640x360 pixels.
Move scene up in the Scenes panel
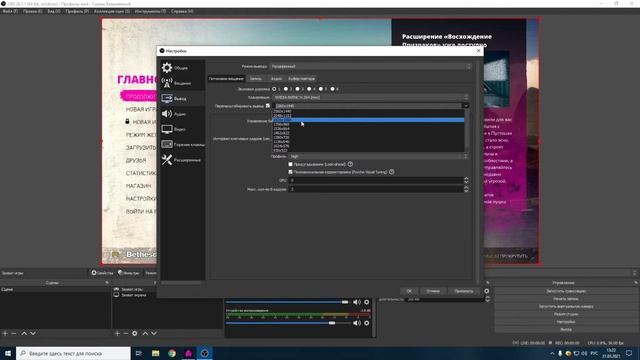(24, 333)
